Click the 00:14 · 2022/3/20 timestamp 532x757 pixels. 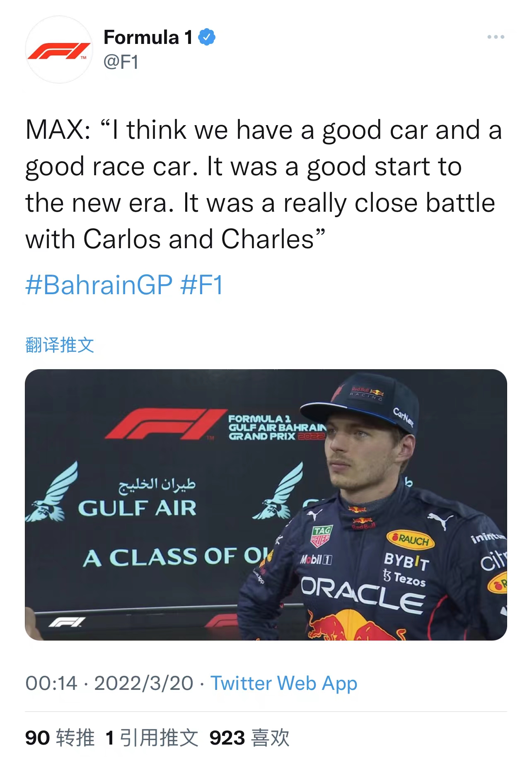109,683
